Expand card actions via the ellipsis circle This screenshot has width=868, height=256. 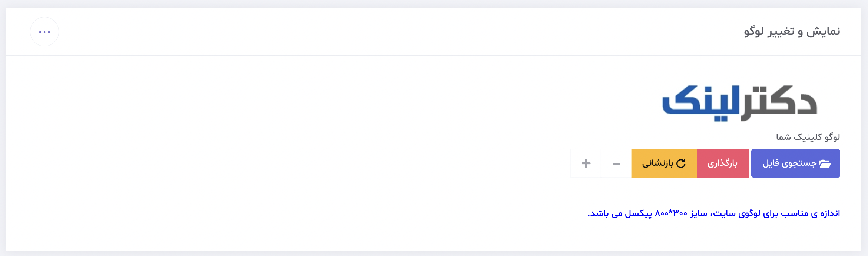pos(44,32)
